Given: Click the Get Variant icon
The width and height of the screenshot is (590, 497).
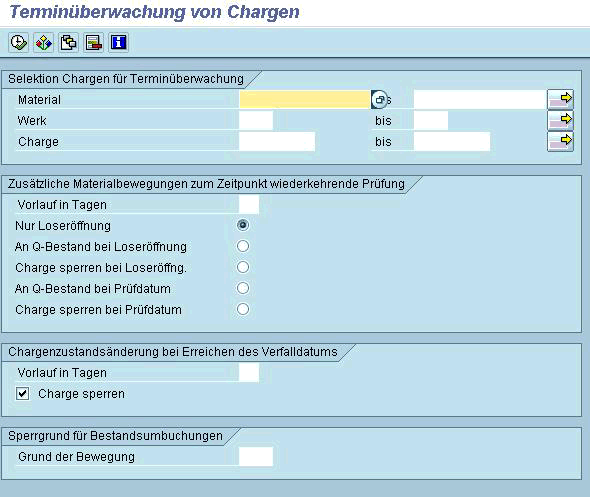Looking at the screenshot, I should [68, 43].
